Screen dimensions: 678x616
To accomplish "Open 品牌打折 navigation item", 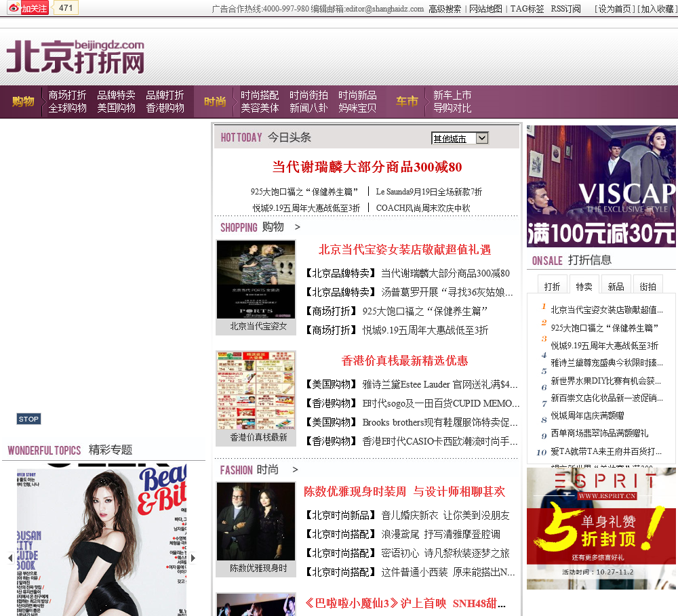I will 165,95.
